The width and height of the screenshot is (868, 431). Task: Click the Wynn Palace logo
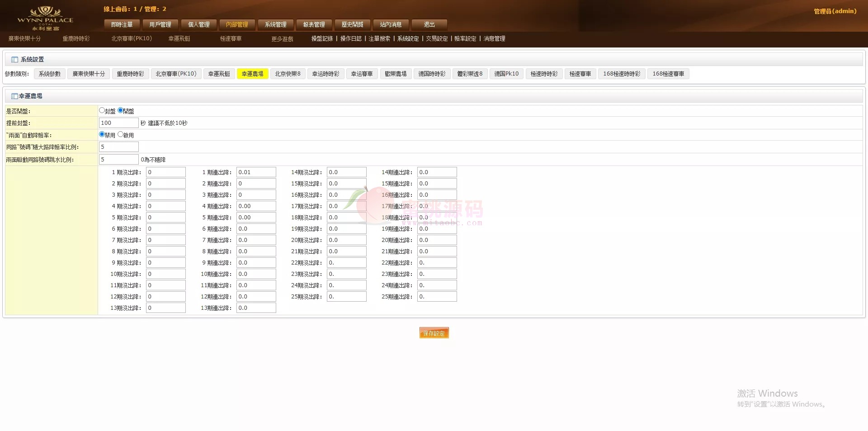click(45, 18)
